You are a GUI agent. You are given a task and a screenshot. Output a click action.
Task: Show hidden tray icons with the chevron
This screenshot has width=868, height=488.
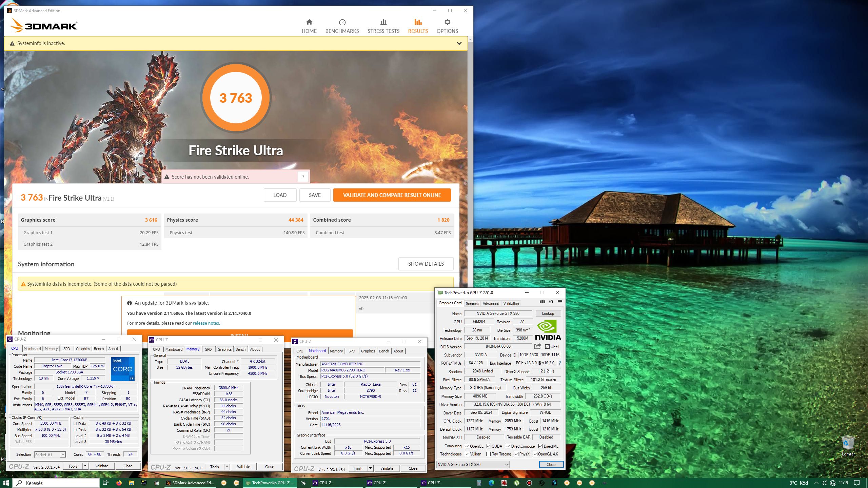(816, 483)
